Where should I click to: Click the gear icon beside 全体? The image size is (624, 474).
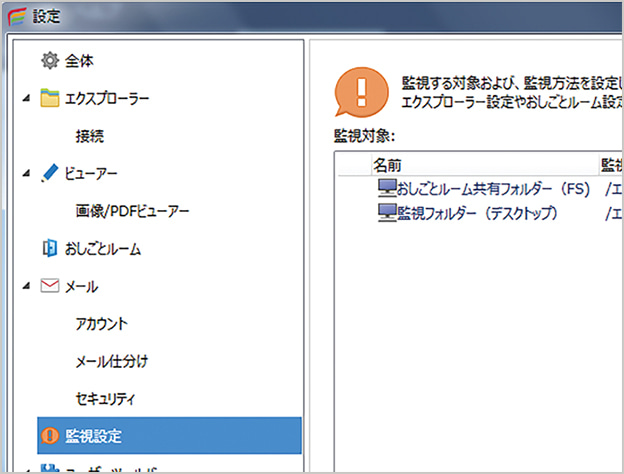(x=50, y=62)
